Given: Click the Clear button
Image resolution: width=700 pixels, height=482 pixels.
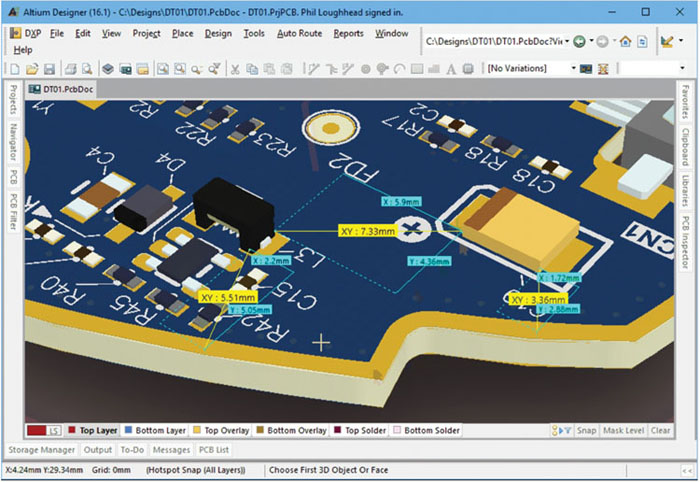Looking at the screenshot, I should tap(660, 431).
